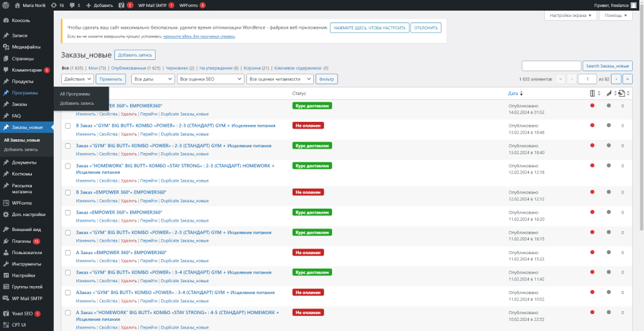
Task: Tick checkbox for first unpaid GYM order
Action: coord(68,126)
